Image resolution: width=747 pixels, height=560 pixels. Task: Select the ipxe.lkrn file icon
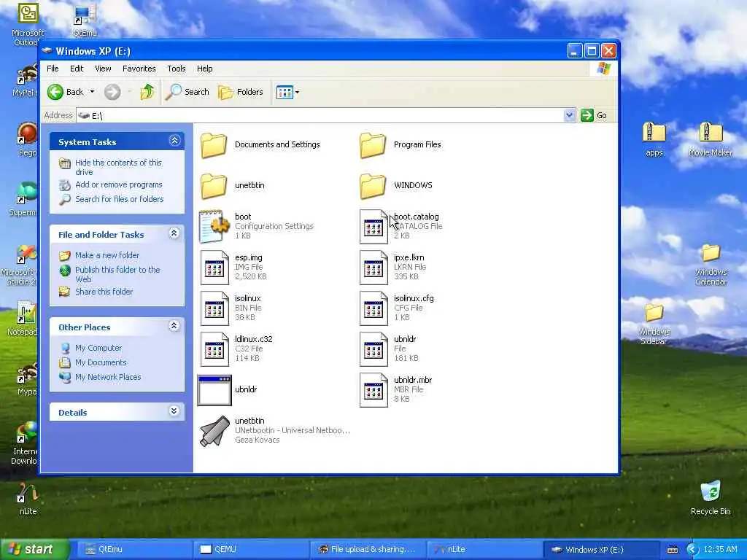click(373, 268)
